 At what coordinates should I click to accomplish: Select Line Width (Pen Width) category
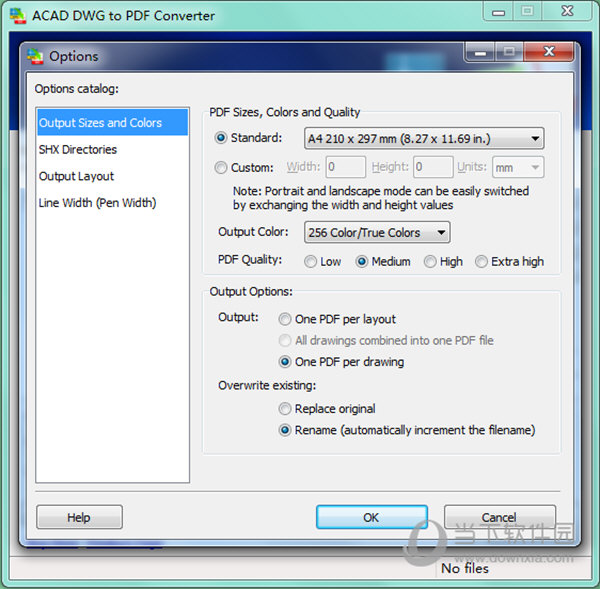[112, 203]
